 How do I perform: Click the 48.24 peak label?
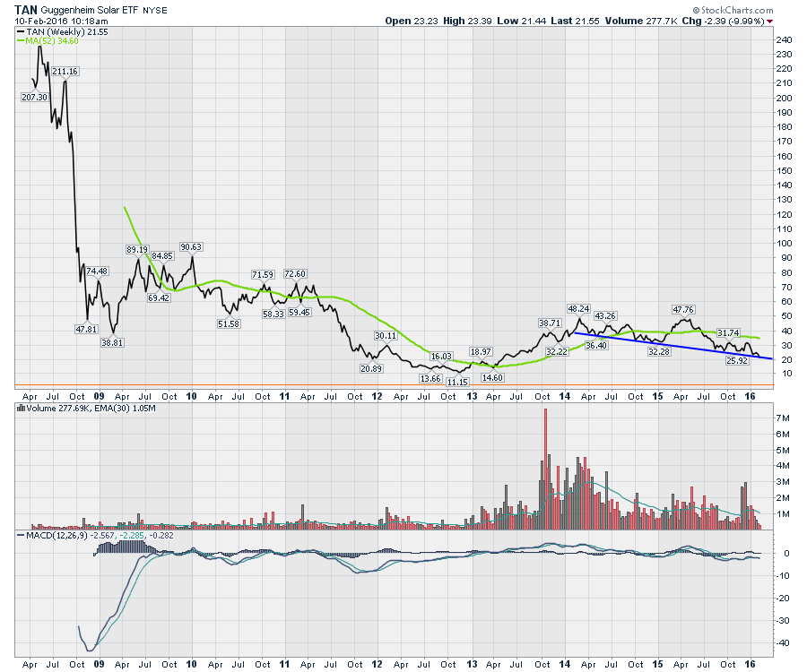tap(578, 309)
